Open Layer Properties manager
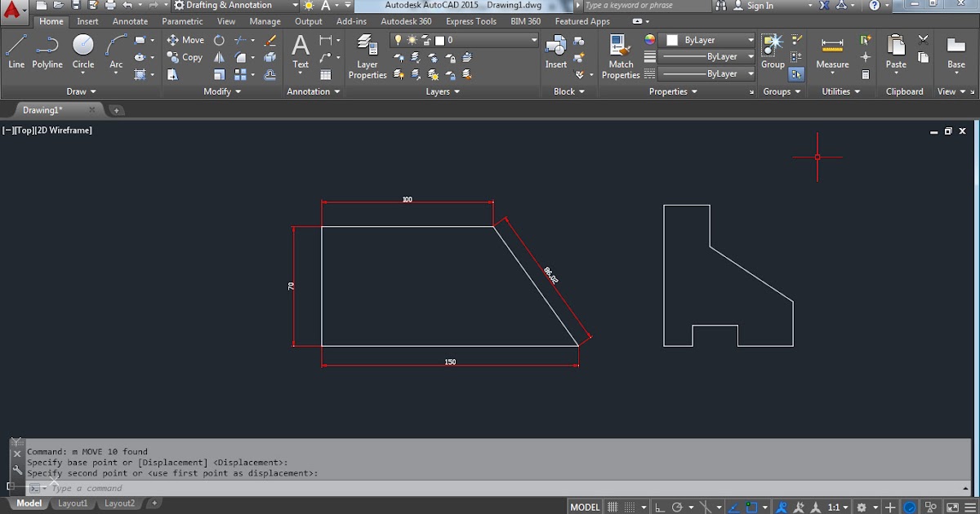This screenshot has height=514, width=980. pyautogui.click(x=367, y=57)
